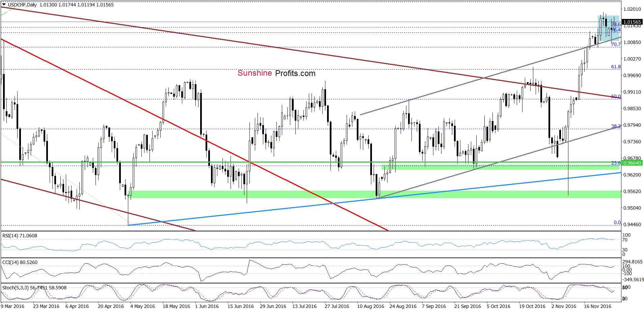Click the 4 May 2016 date label

click(142, 306)
